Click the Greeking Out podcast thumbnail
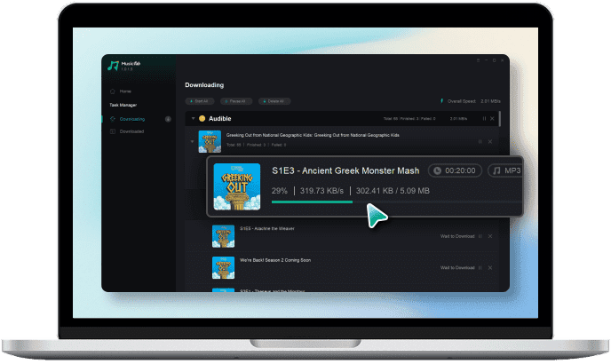The height and width of the screenshot is (364, 611). coord(210,141)
